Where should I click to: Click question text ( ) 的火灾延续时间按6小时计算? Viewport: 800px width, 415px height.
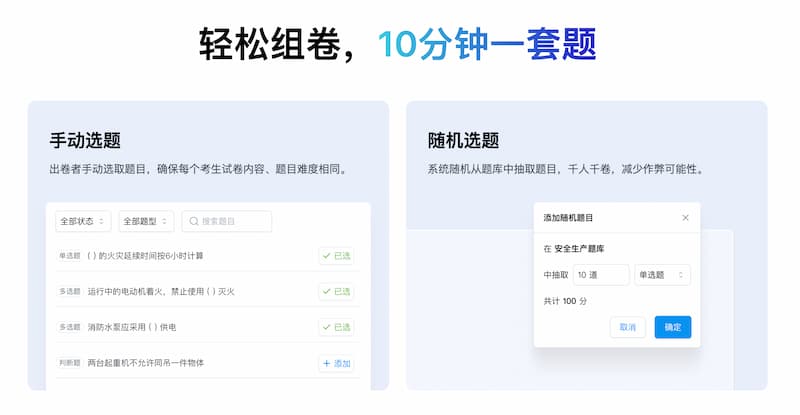[145, 256]
